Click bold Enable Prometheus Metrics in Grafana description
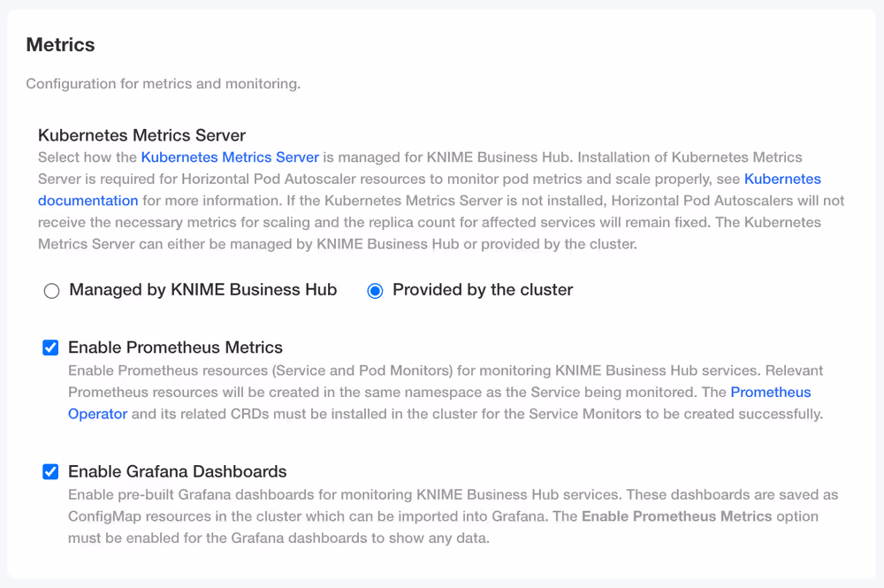 tap(676, 516)
